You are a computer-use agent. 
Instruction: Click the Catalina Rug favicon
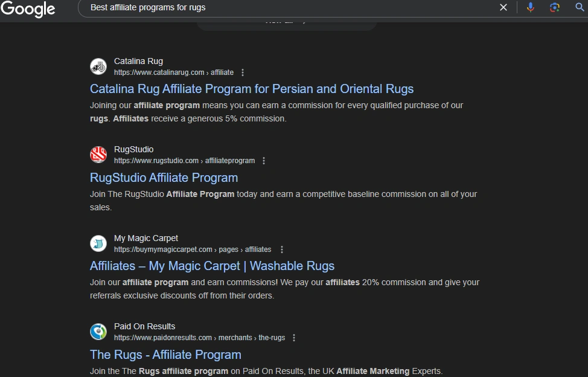coord(98,67)
